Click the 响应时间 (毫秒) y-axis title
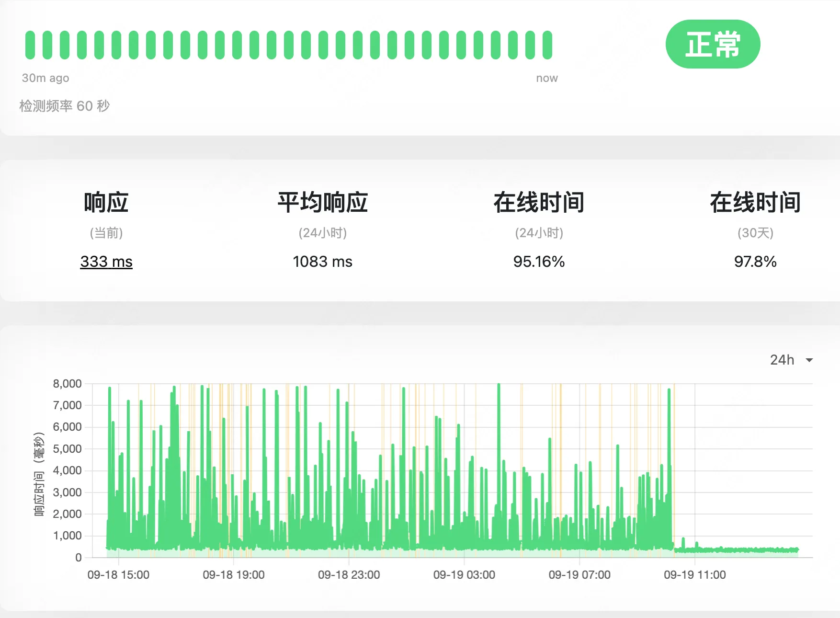 pyautogui.click(x=39, y=474)
